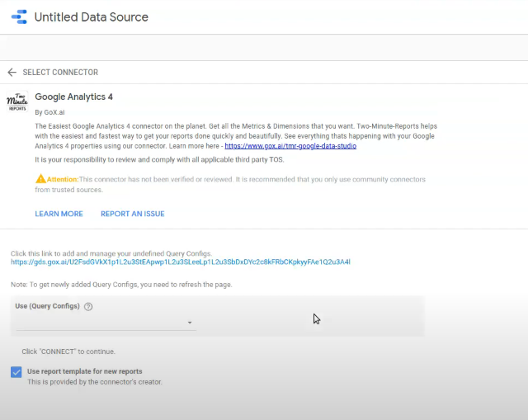Click the Query Configs selection field
Screen dimensions: 528x420
(x=106, y=323)
